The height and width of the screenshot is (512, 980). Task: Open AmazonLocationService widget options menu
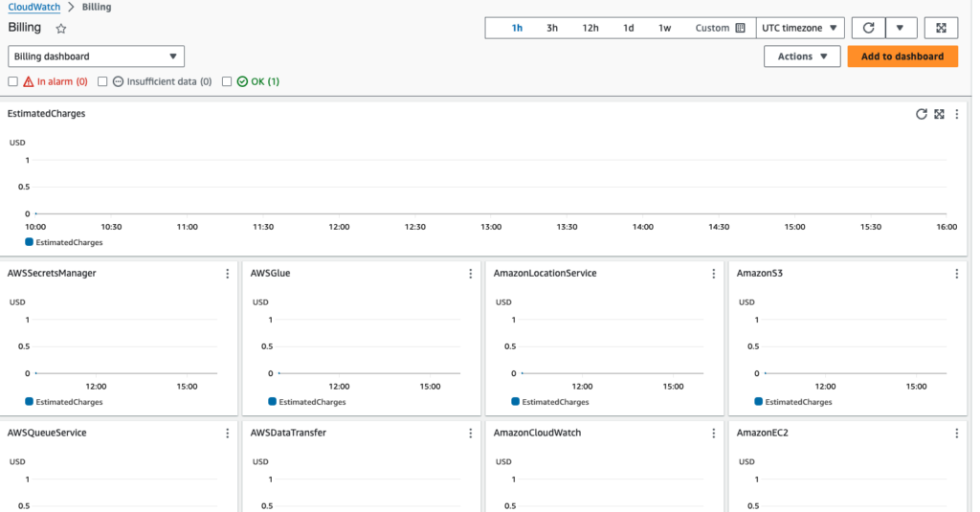click(714, 274)
